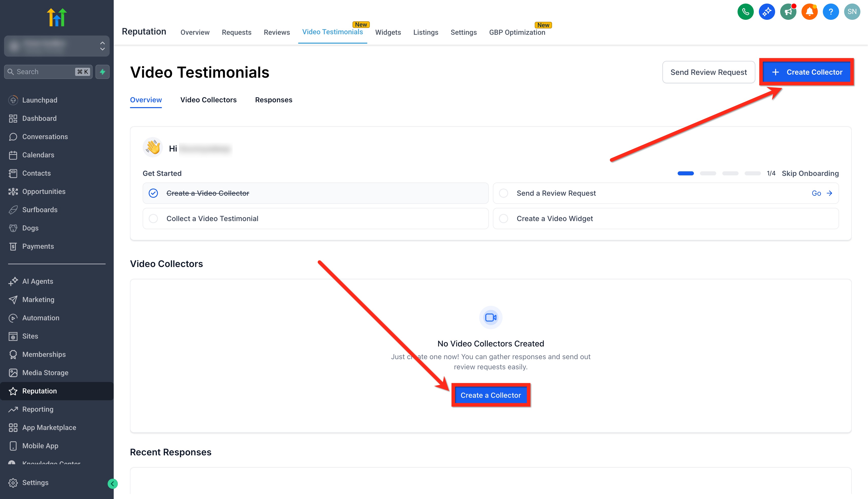This screenshot has width=868, height=499.
Task: Switch to the Video Collectors tab
Action: [x=208, y=100]
